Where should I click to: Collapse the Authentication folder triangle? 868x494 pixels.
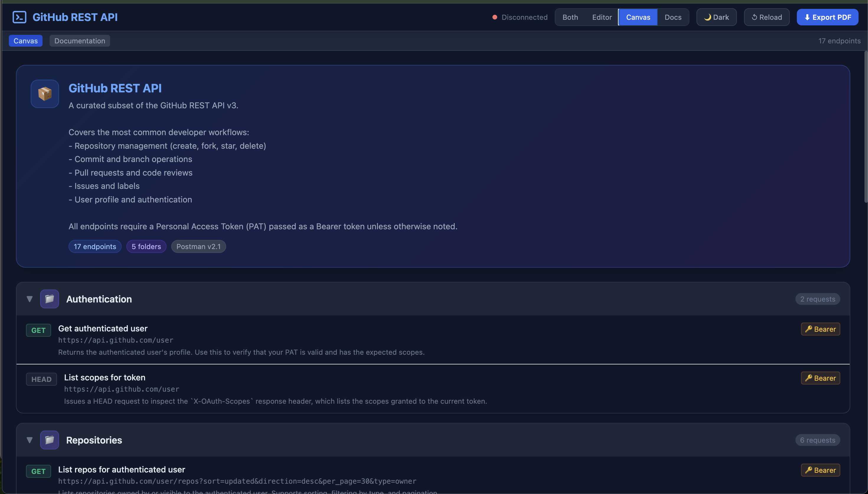pyautogui.click(x=30, y=299)
